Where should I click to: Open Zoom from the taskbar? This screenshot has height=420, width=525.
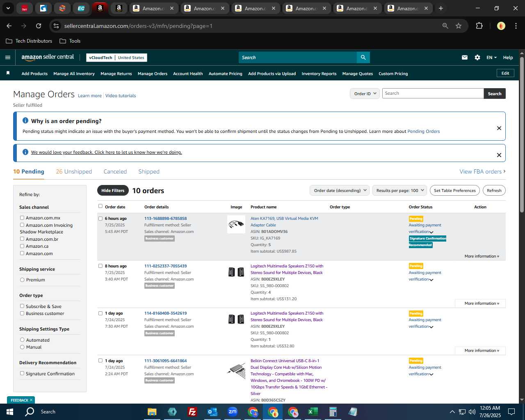[233, 412]
